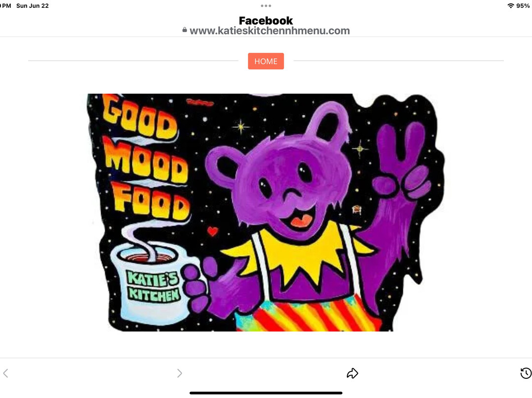Viewport: 532px width, 398px height.
Task: Tap the 95% battery indicator
Action: tap(523, 6)
